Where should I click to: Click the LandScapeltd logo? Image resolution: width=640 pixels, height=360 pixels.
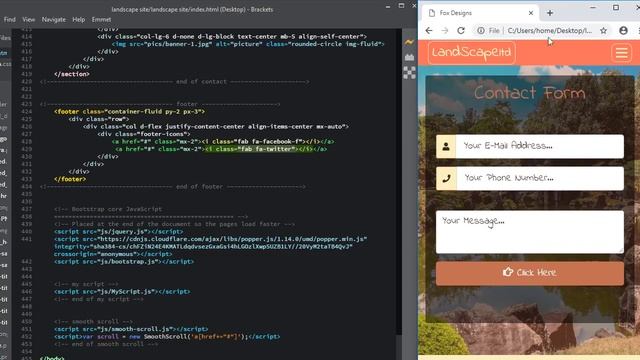(x=471, y=53)
